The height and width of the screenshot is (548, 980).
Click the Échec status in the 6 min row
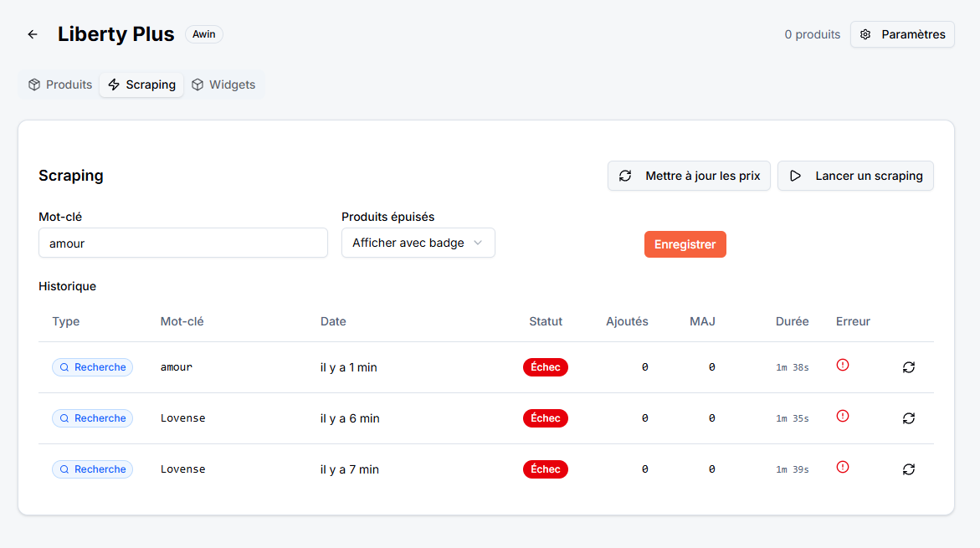tap(546, 418)
